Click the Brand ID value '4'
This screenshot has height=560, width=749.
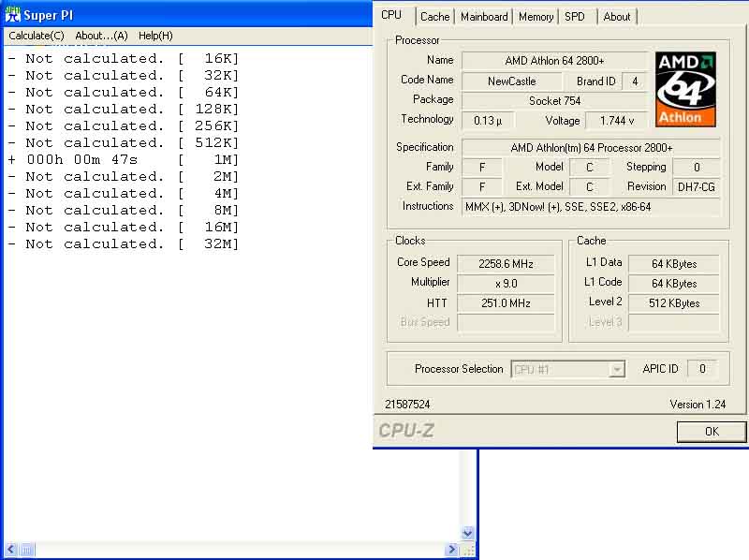(x=635, y=81)
